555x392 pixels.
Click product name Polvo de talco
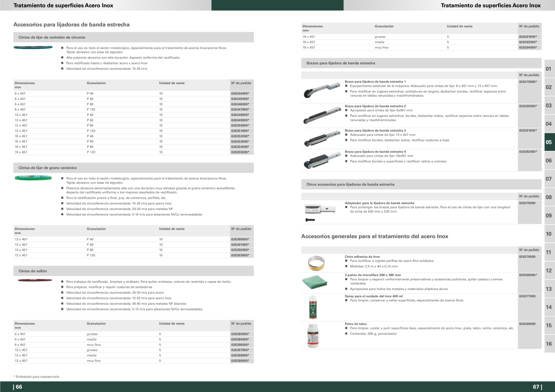click(356, 324)
